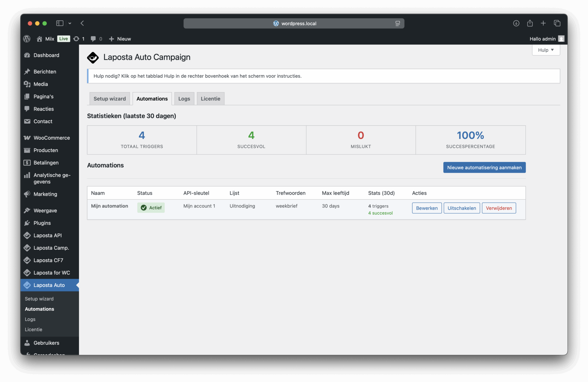Click the Producten archive icon
Viewport: 588px width, 382px height.
pyautogui.click(x=27, y=150)
